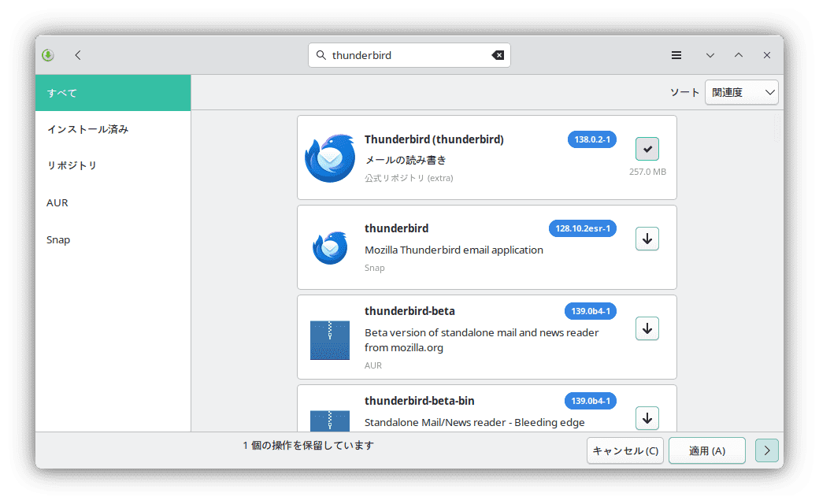The image size is (819, 504).
Task: Mark thunderbird-beta-bin for install with download arrow
Action: (647, 418)
